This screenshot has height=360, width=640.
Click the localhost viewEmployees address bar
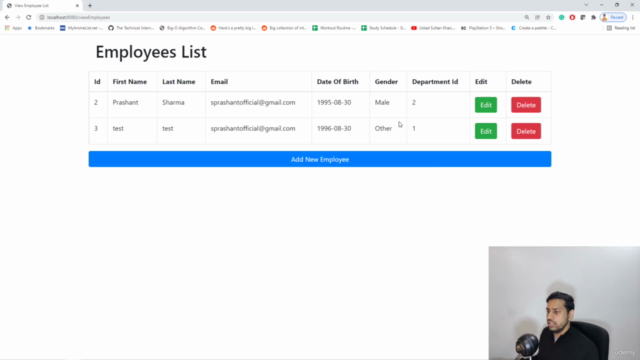coord(282,17)
